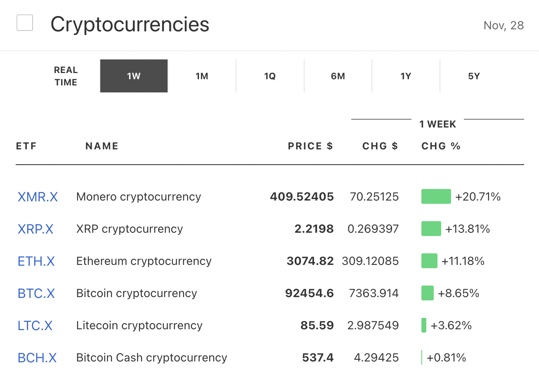Switch to the 1Q timeframe tab
The width and height of the screenshot is (539, 392).
tap(270, 76)
